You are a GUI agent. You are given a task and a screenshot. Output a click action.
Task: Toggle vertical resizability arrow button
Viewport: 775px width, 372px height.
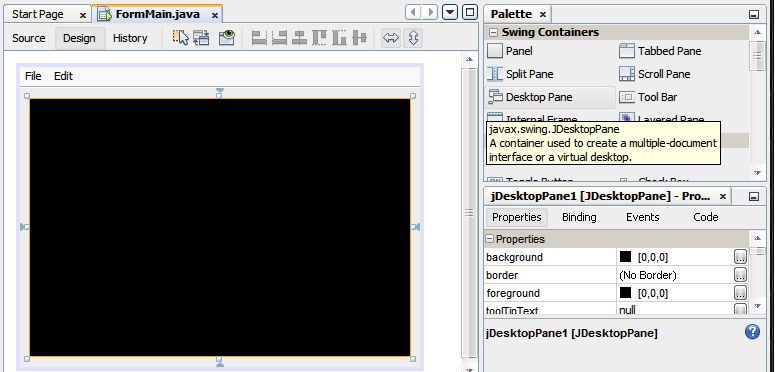coord(413,38)
